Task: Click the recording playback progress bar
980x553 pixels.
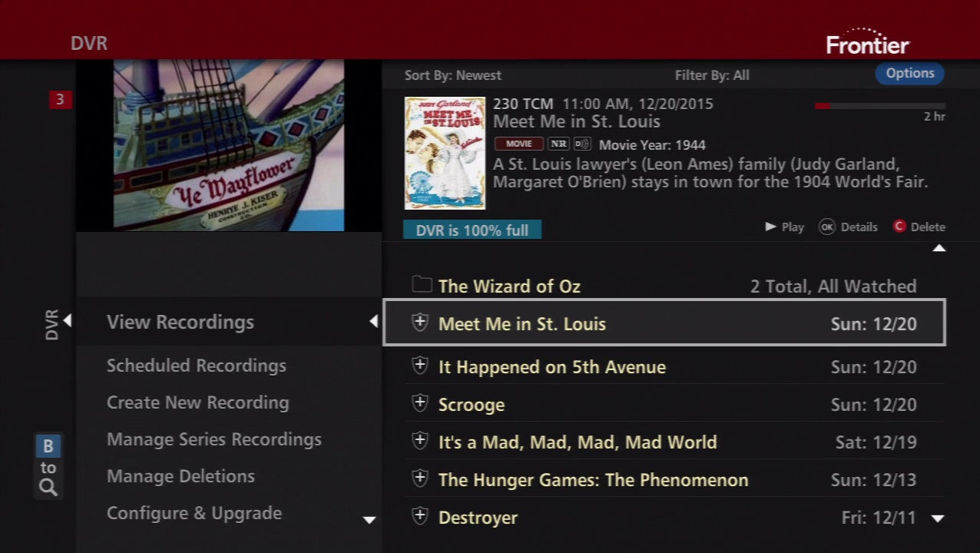Action: click(x=879, y=106)
